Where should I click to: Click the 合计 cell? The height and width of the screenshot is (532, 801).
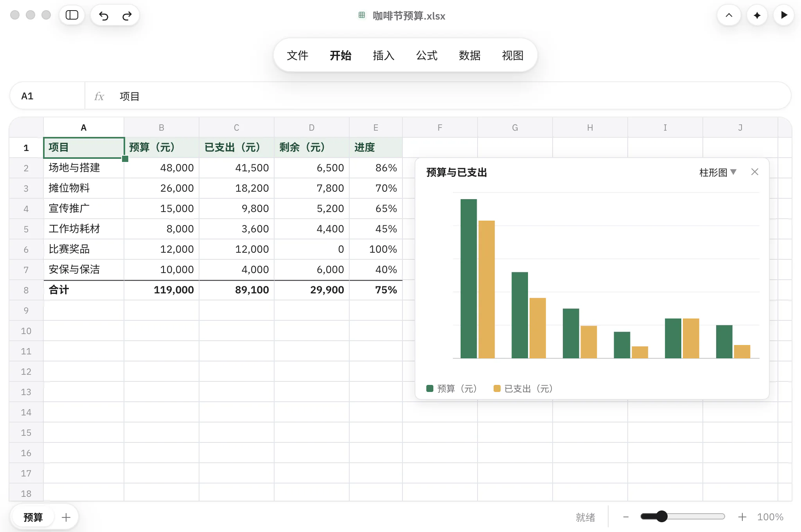[84, 290]
